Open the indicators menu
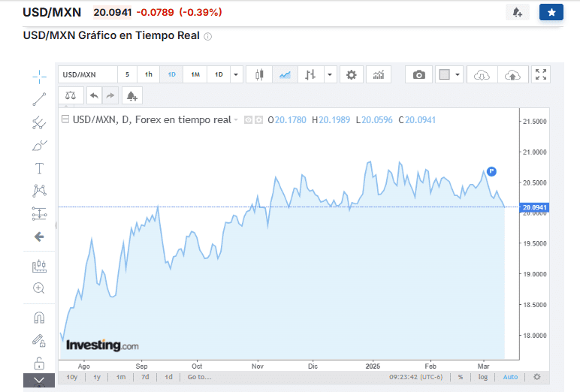The width and height of the screenshot is (580, 392). point(379,74)
